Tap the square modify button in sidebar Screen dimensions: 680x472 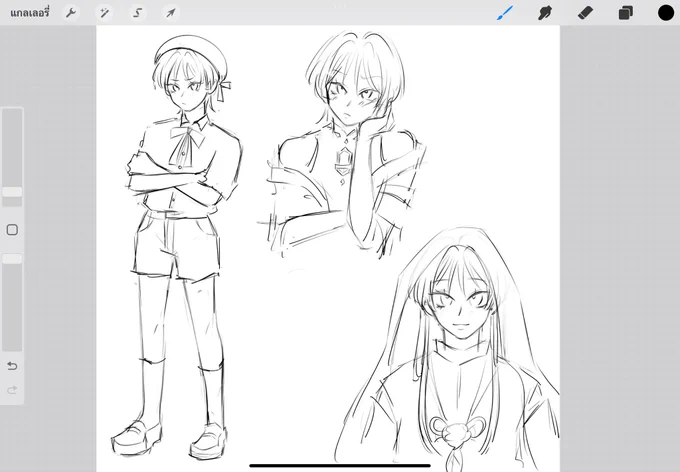tap(12, 229)
